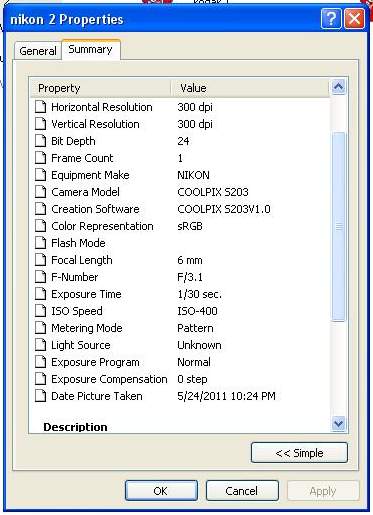Select the Summary tab
Screen dimensions: 373x515
[90, 49]
